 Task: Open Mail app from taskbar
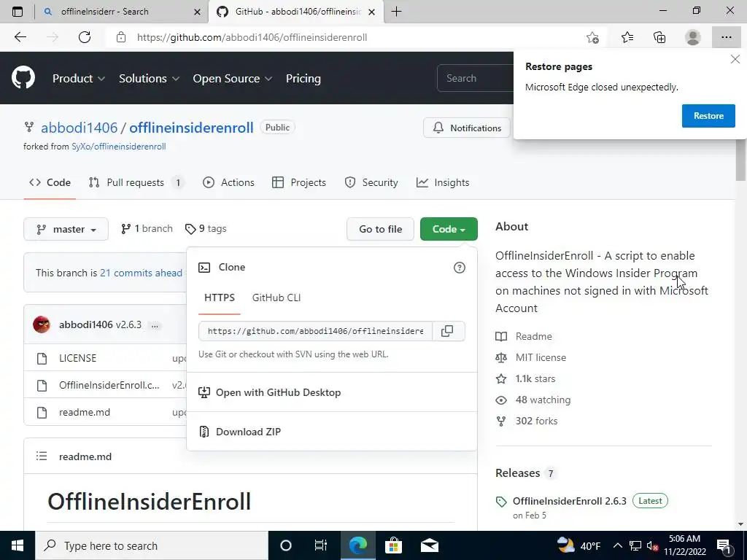429,545
